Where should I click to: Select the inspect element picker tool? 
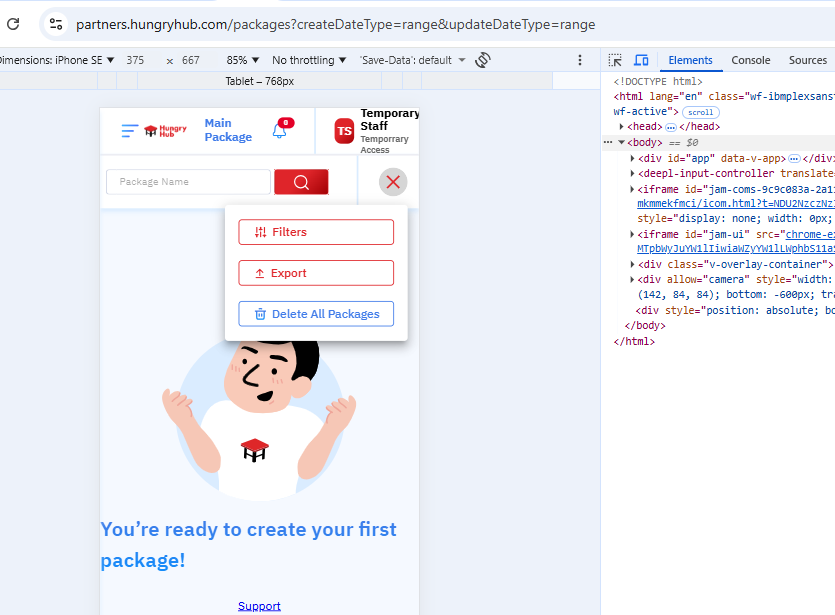pyautogui.click(x=616, y=60)
